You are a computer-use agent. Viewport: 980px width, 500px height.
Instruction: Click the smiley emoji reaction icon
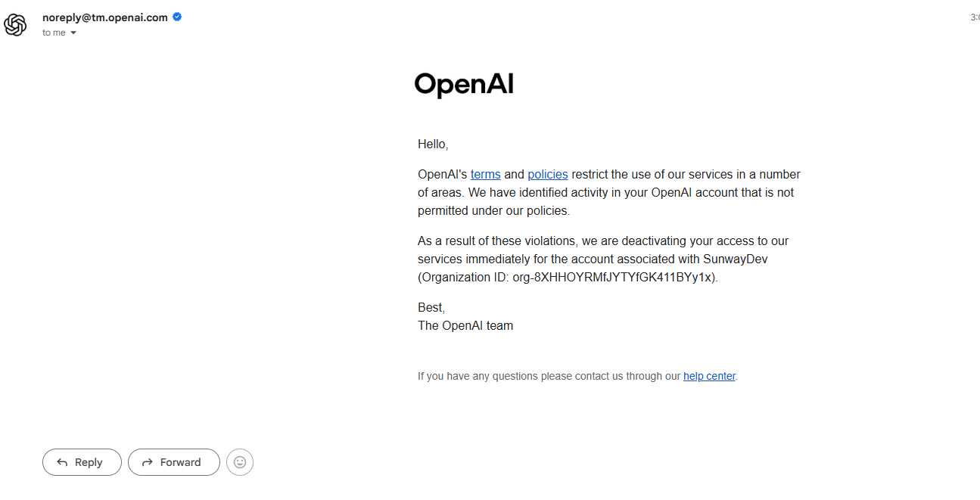240,462
